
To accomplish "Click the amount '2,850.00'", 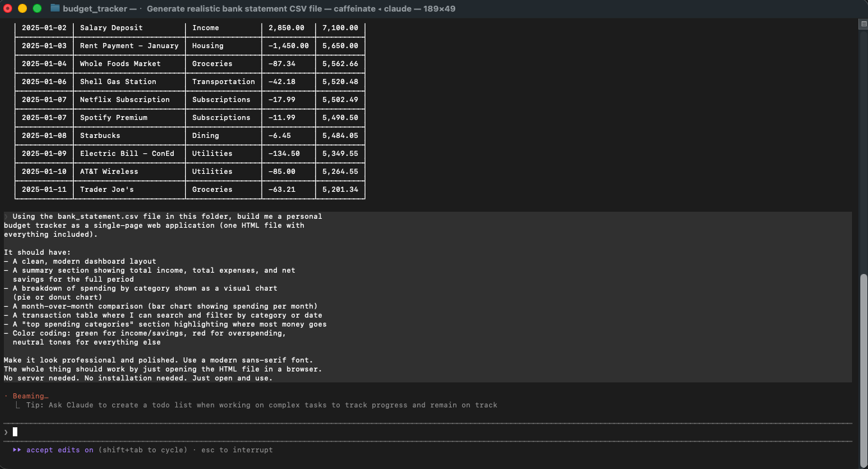I will point(287,28).
